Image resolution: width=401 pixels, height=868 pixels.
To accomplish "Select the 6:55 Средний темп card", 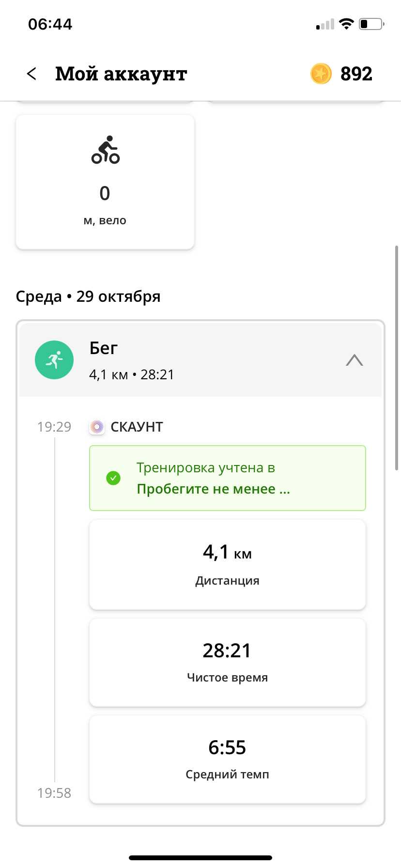I will [228, 759].
